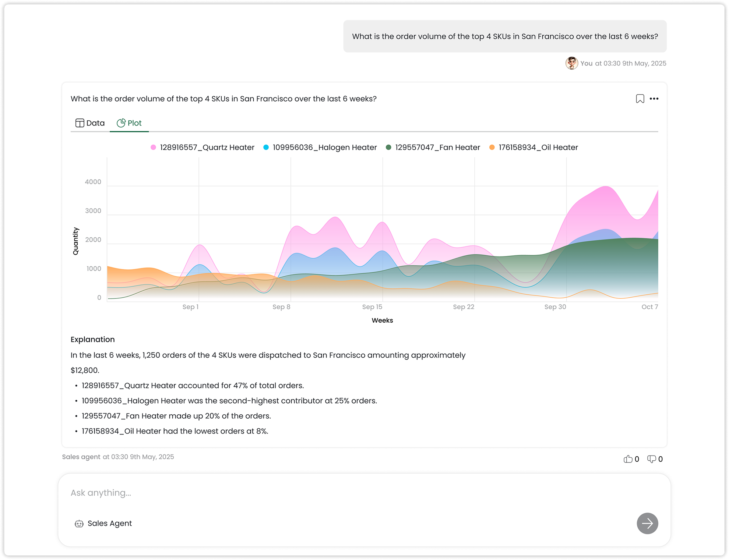This screenshot has height=560, width=729.
Task: Select the Plot tab
Action: point(129,123)
